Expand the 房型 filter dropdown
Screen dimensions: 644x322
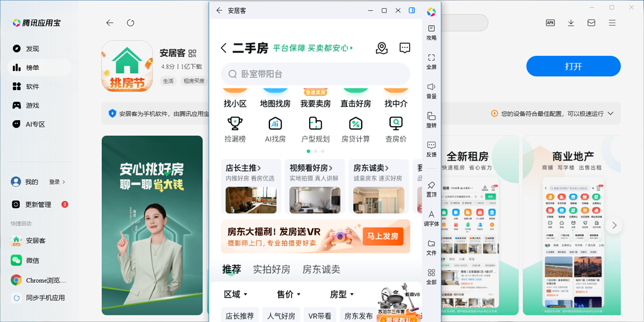342,294
